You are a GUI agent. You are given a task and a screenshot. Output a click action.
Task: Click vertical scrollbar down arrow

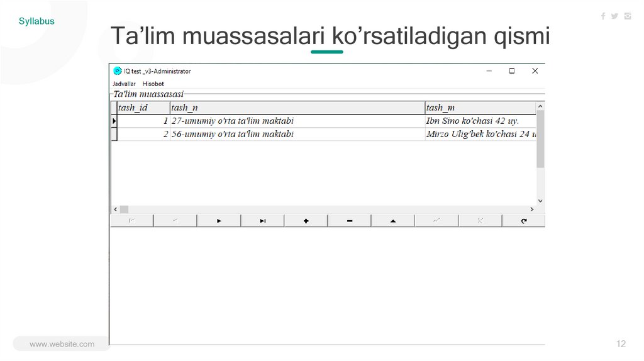pyautogui.click(x=540, y=201)
